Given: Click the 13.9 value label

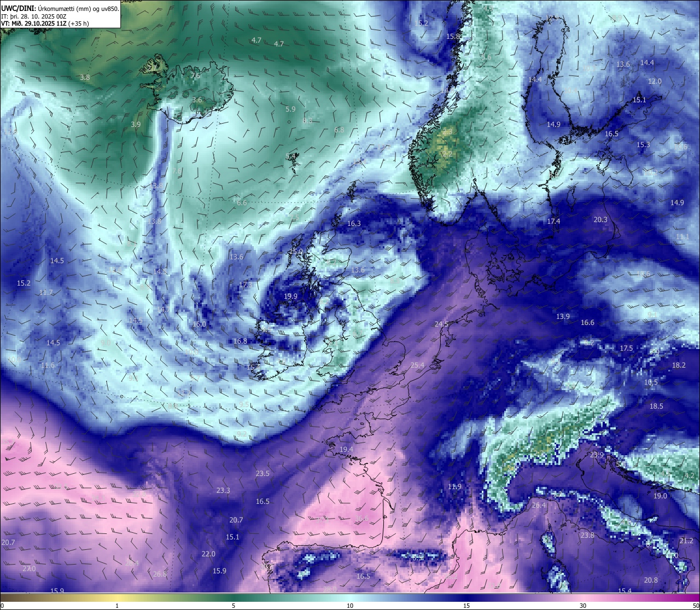Looking at the screenshot, I should tap(563, 316).
